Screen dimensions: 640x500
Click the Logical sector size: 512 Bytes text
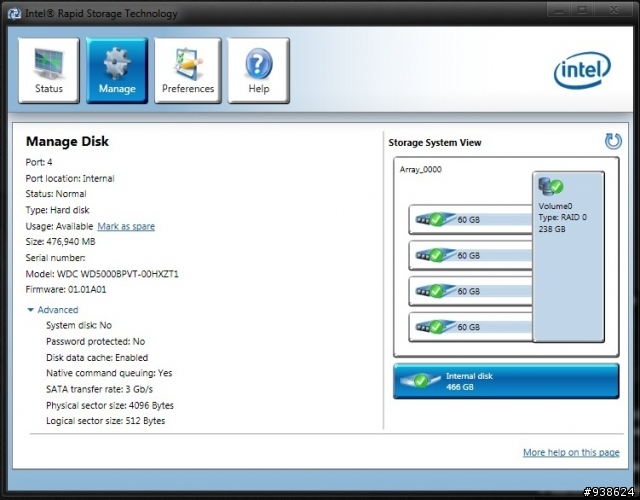(105, 421)
